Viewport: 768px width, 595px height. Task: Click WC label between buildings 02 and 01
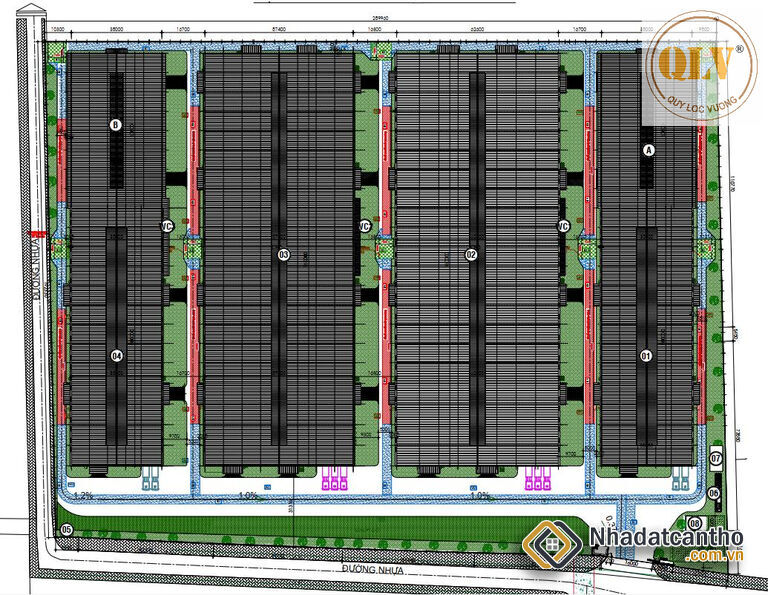pos(563,227)
